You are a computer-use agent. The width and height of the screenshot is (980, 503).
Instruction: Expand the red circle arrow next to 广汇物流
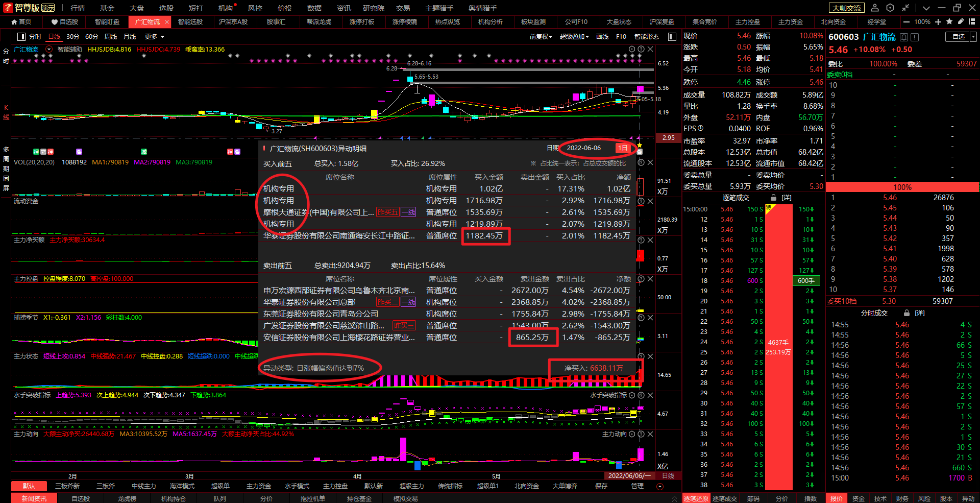click(x=49, y=50)
